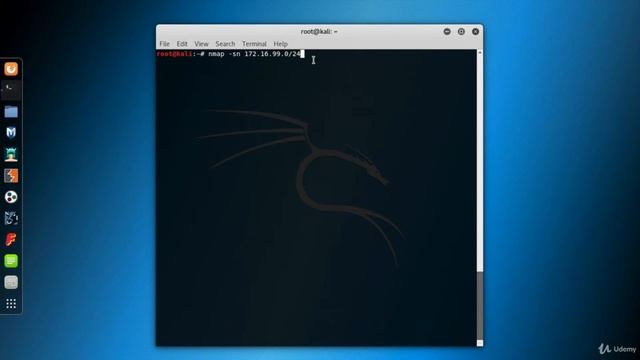Launch the BeEF icon in the dock
Viewport: 640px width, 360px height.
coord(11,218)
